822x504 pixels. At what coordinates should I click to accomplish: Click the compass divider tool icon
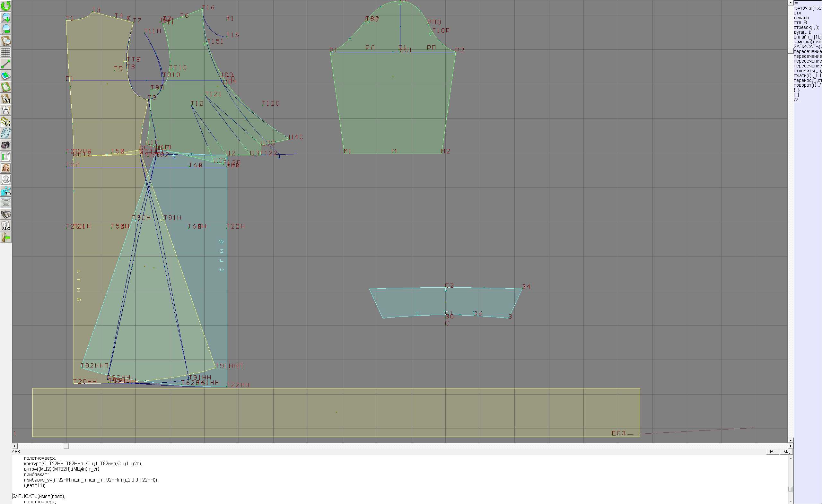[6, 110]
